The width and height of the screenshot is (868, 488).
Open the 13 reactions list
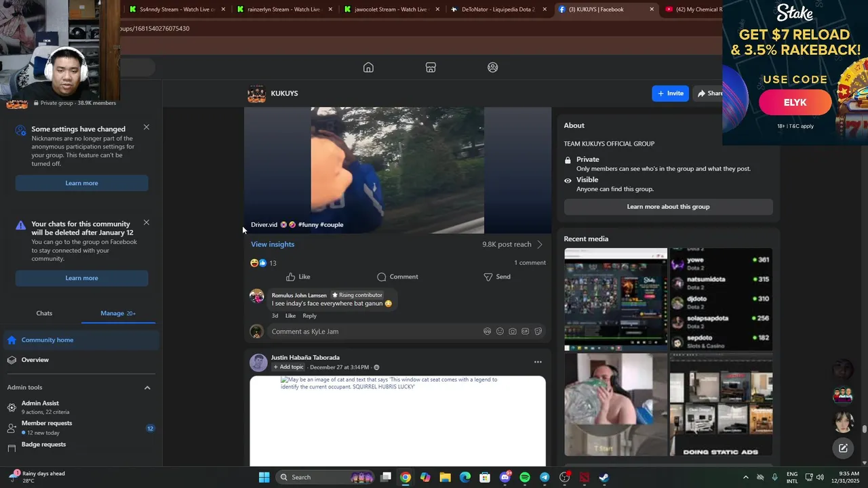[264, 263]
